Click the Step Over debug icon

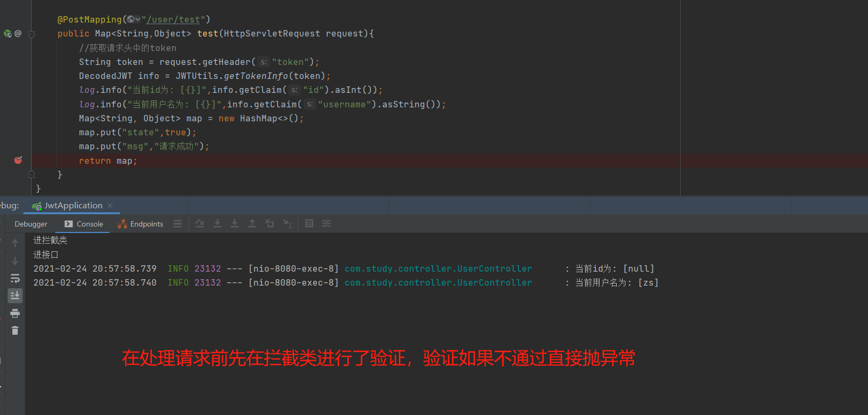click(x=200, y=224)
